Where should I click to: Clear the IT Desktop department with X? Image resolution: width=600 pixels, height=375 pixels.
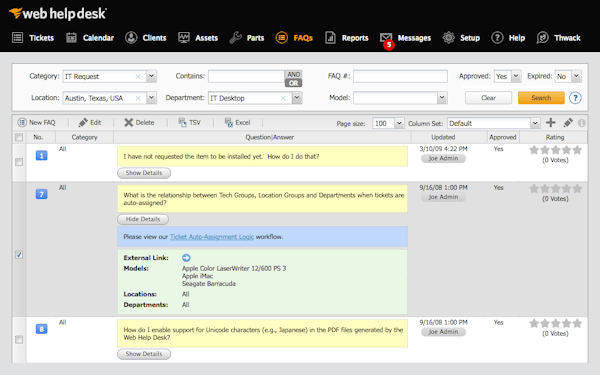[283, 98]
